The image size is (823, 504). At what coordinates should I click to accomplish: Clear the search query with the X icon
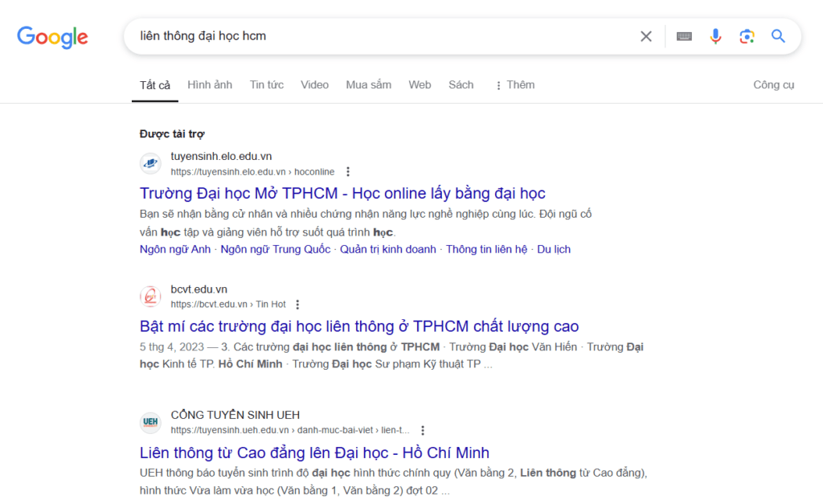pyautogui.click(x=645, y=36)
